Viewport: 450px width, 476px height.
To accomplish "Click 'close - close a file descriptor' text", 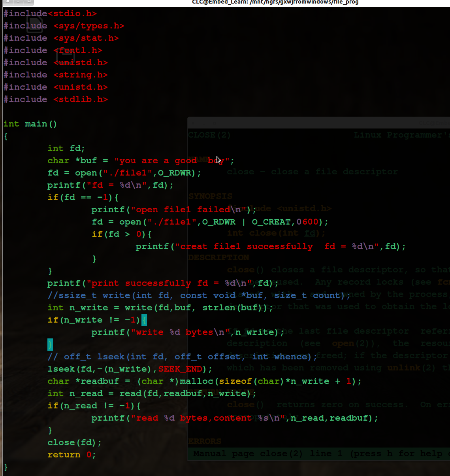I will coord(312,172).
